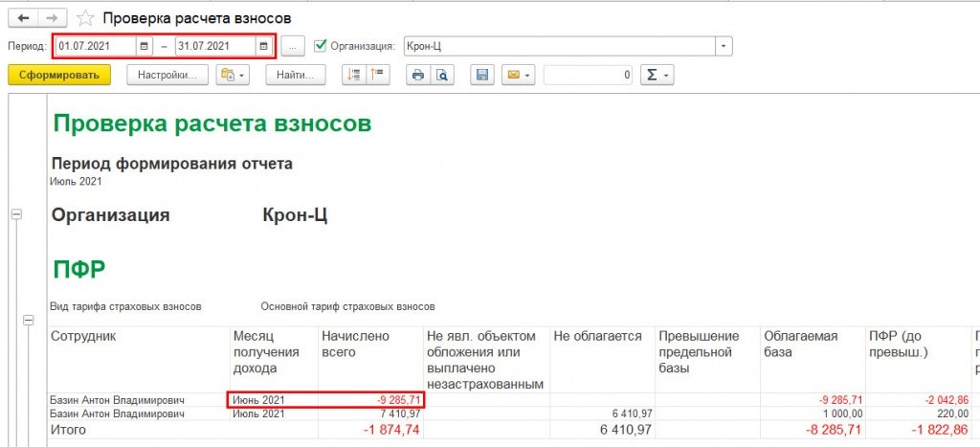Open print preview with magnifier icon

(x=442, y=75)
